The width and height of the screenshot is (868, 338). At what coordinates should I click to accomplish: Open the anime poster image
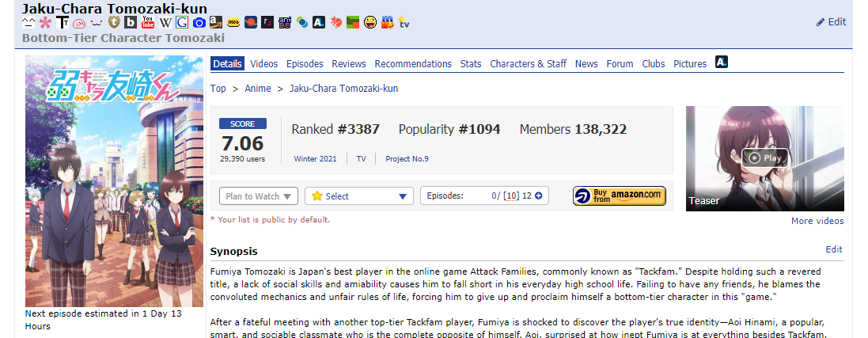pyautogui.click(x=114, y=180)
